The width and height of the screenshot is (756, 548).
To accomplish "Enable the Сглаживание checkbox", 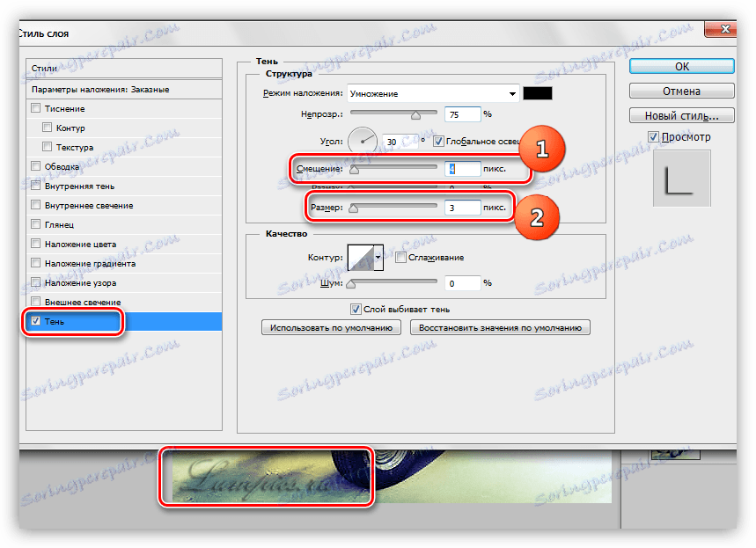I will pyautogui.click(x=400, y=258).
